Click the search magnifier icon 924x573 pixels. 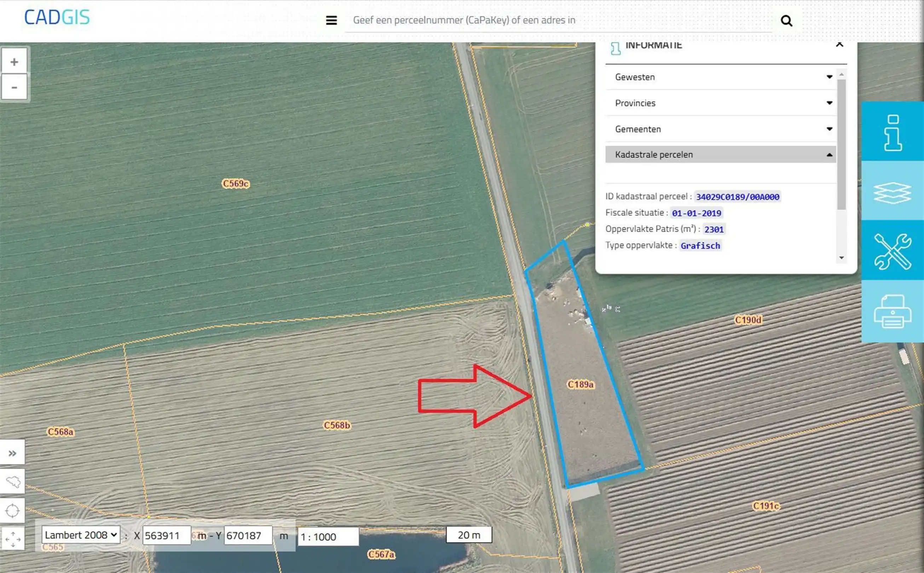click(786, 21)
